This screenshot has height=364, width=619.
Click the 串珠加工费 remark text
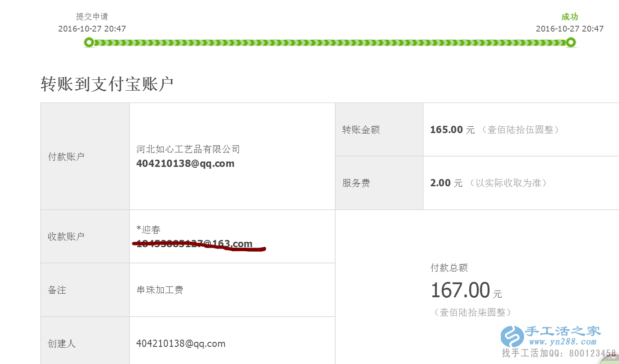(160, 290)
